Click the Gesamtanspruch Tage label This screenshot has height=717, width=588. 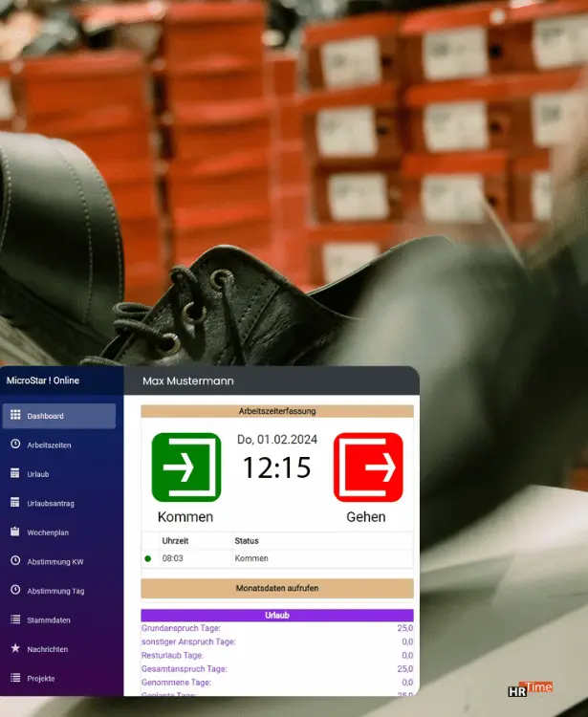pos(185,669)
